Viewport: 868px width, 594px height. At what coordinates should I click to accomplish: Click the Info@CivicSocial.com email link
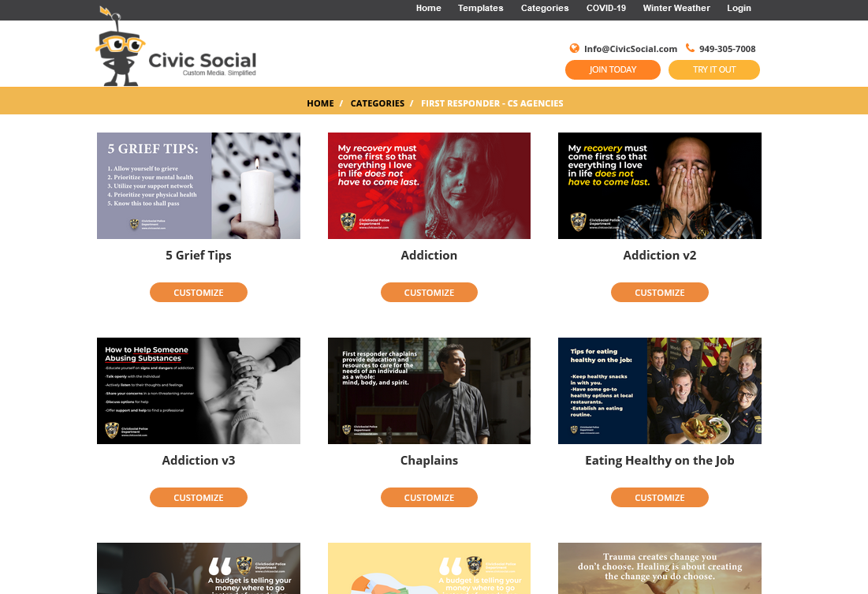[x=631, y=49]
